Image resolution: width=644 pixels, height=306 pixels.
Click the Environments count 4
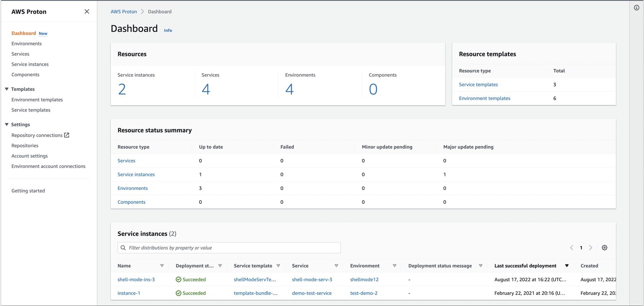click(289, 89)
